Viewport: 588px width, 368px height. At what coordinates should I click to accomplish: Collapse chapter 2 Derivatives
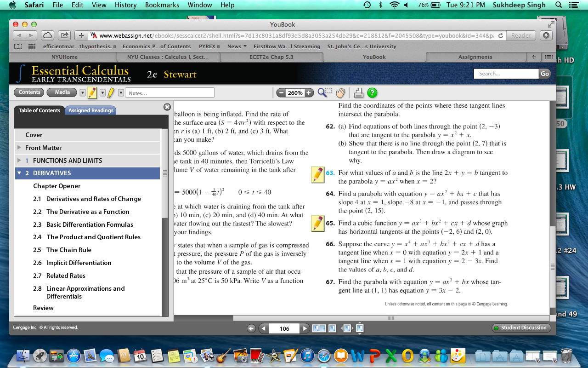tap(19, 173)
